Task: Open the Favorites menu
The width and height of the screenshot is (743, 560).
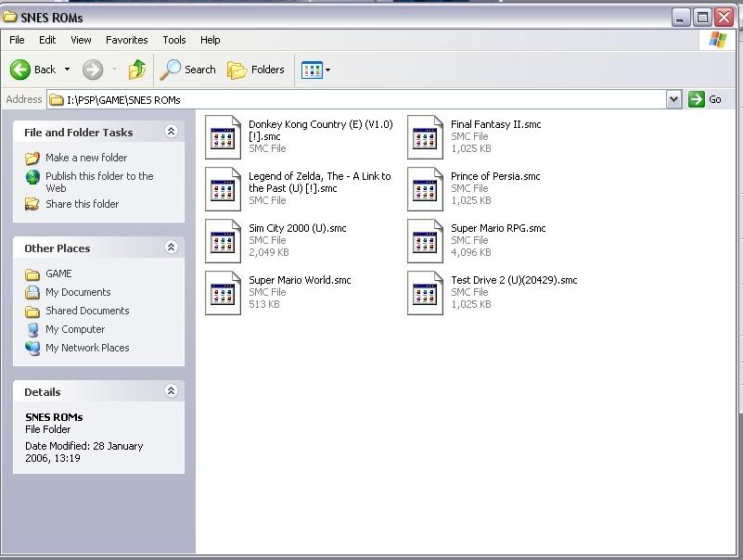Action: tap(126, 40)
